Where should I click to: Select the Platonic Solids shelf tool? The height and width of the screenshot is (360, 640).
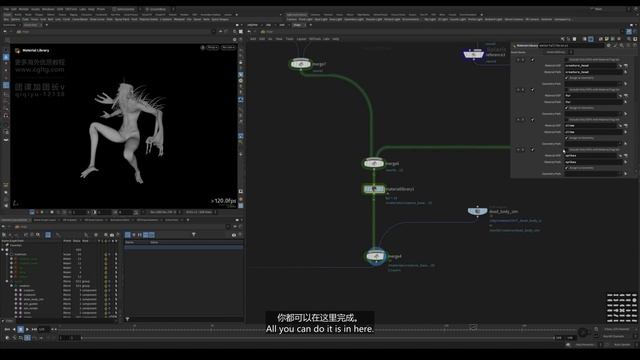pos(149,19)
